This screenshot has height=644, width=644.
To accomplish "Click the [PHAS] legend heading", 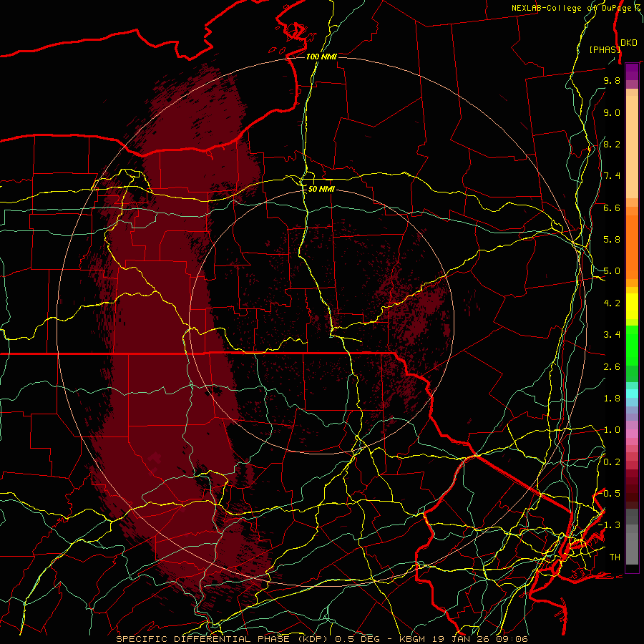I will click(x=605, y=49).
